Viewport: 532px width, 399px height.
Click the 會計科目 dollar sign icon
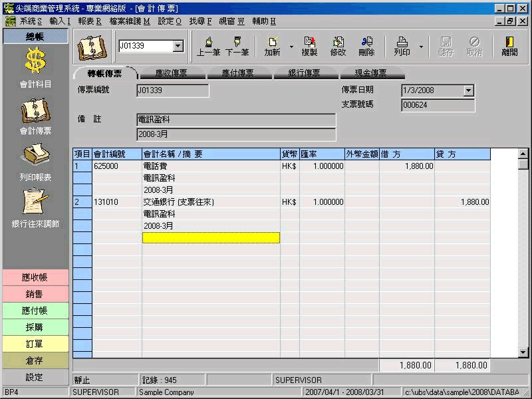(35, 62)
